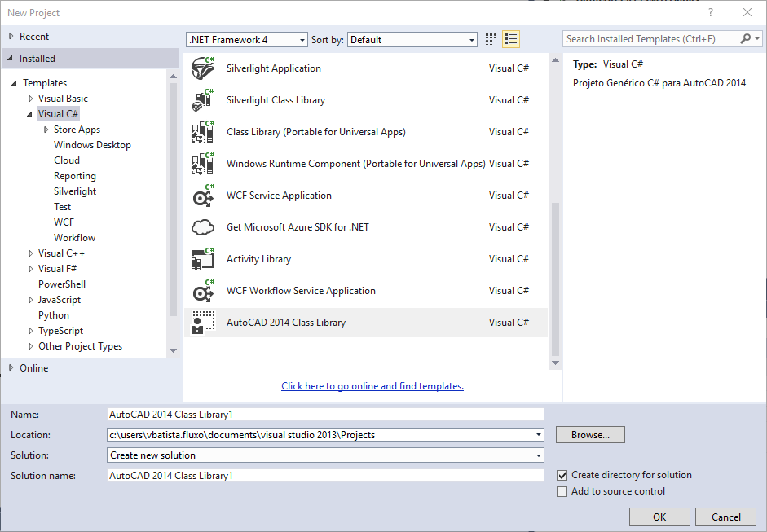Screen dimensions: 767x532
Task: Select Get Microsoft Azure SDK for .NET
Action: [366, 227]
